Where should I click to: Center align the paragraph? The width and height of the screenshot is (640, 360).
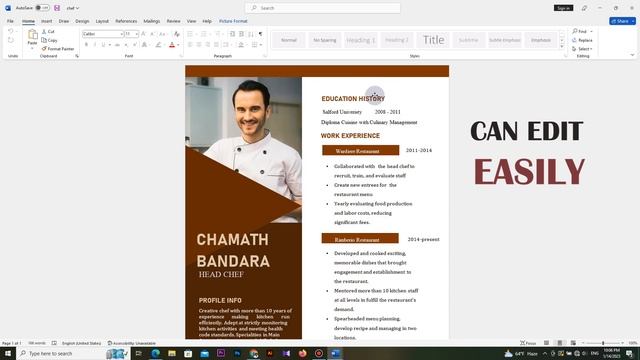click(199, 44)
